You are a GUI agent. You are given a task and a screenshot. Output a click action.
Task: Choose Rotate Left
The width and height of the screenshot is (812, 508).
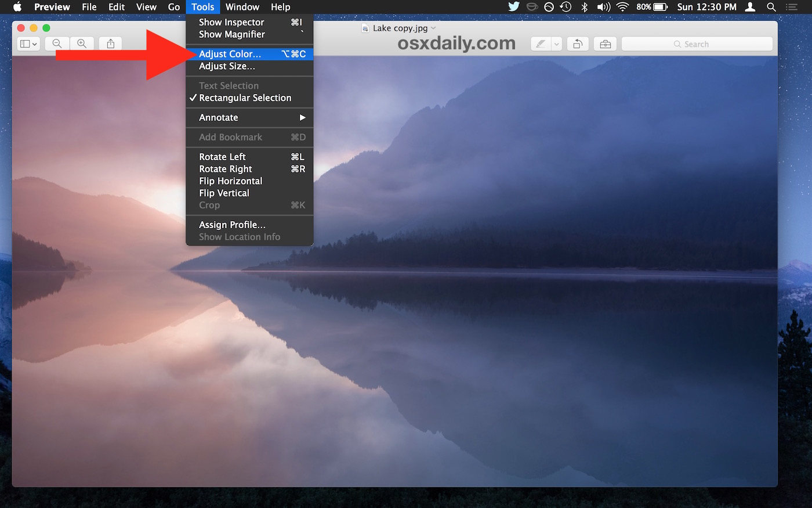249,157
